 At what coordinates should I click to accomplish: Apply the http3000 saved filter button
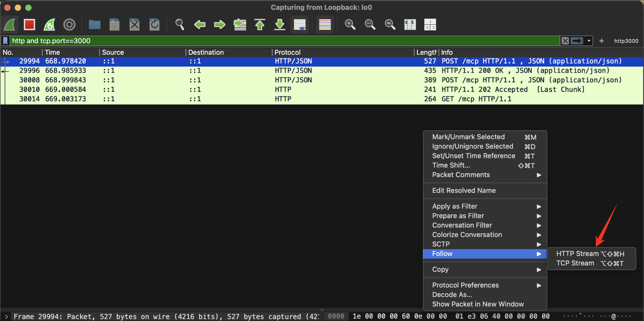click(x=626, y=41)
